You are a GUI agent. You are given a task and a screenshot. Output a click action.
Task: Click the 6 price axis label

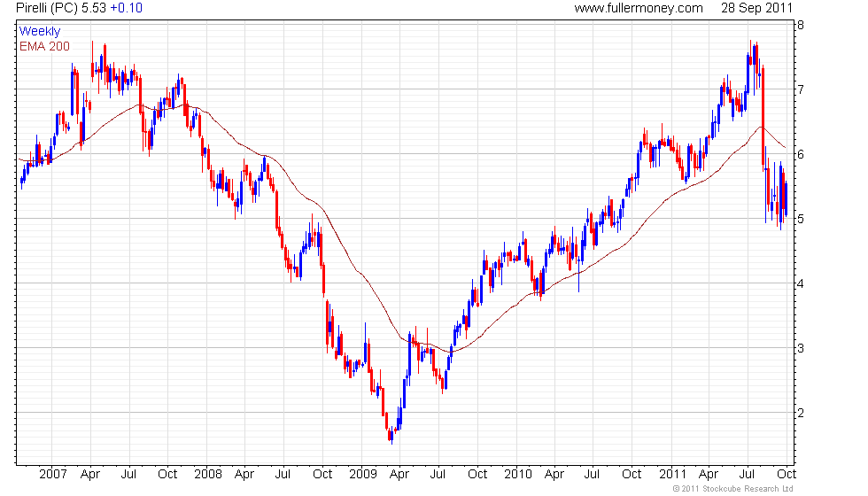(801, 154)
